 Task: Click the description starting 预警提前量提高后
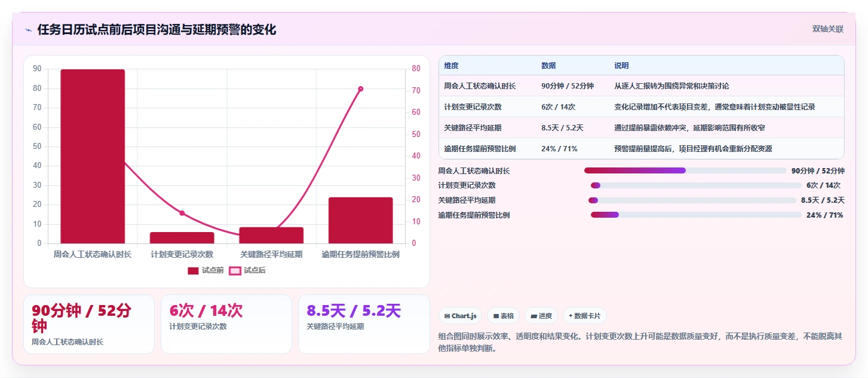pyautogui.click(x=693, y=149)
